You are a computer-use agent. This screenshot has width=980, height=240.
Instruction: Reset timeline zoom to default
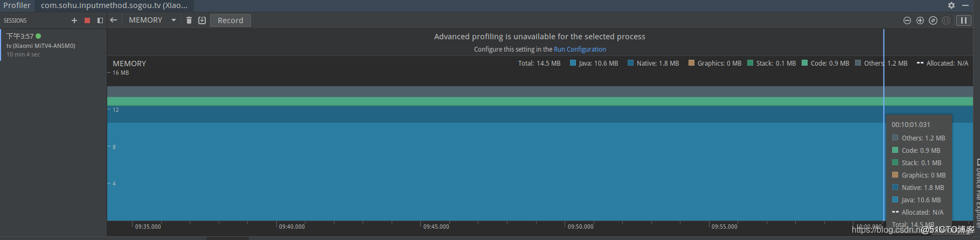point(933,20)
